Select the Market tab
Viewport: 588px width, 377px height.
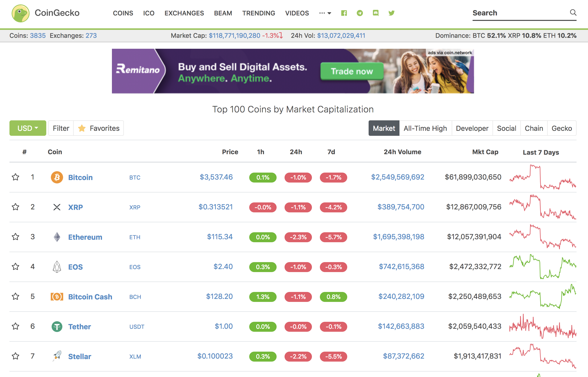coord(384,128)
